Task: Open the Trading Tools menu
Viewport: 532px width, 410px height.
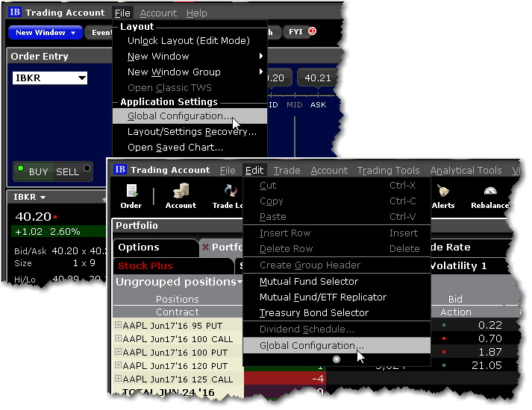Action: (389, 170)
